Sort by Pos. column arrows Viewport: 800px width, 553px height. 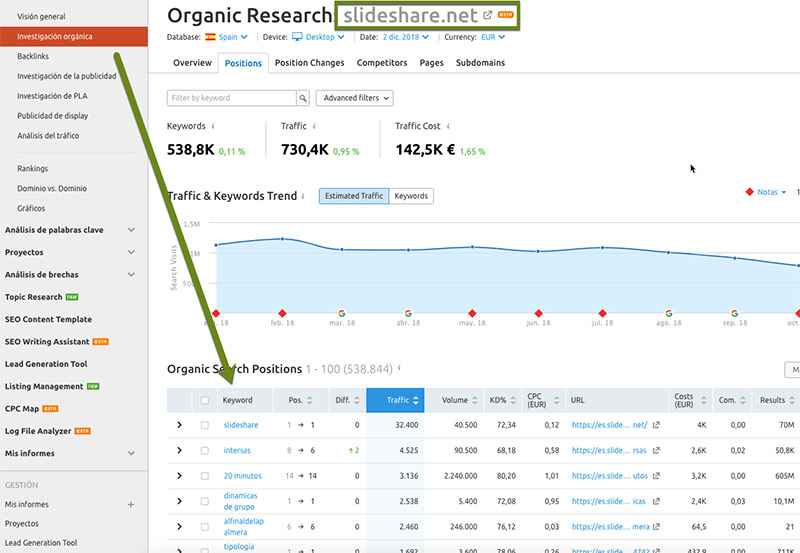[x=309, y=400]
